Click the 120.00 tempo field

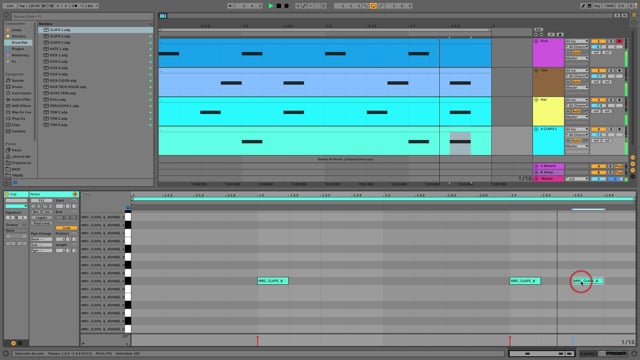click(34, 6)
